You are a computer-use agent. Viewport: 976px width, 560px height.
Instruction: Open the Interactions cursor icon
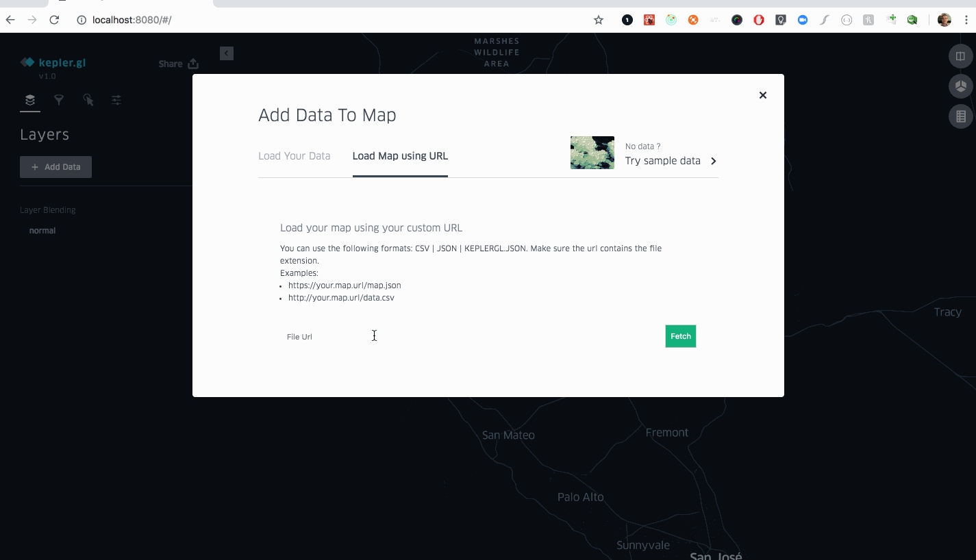tap(88, 100)
